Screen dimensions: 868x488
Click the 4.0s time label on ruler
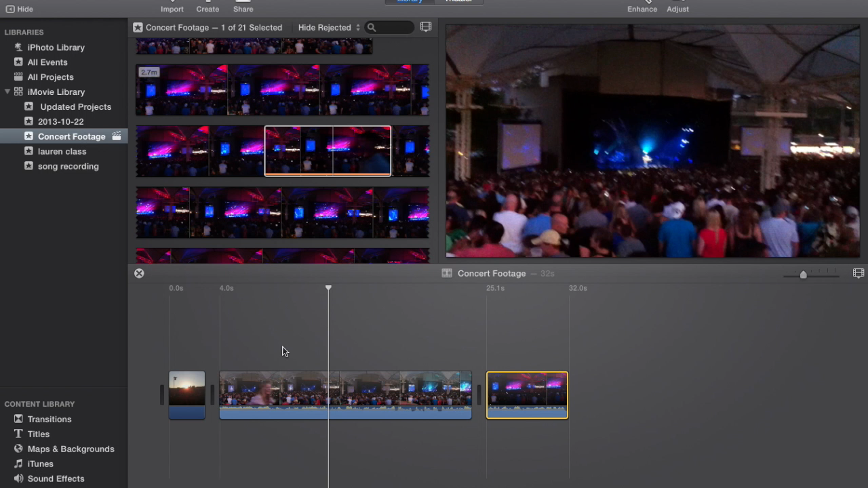tap(226, 288)
